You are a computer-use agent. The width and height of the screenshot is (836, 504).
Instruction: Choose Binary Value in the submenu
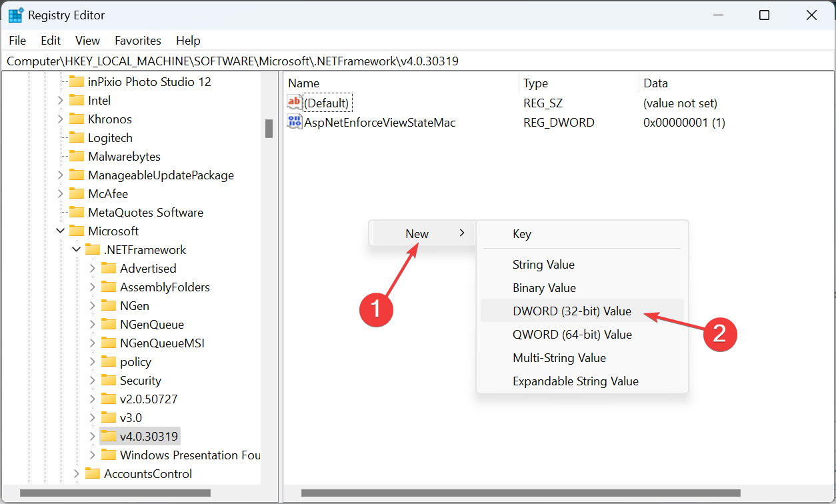(x=582, y=287)
